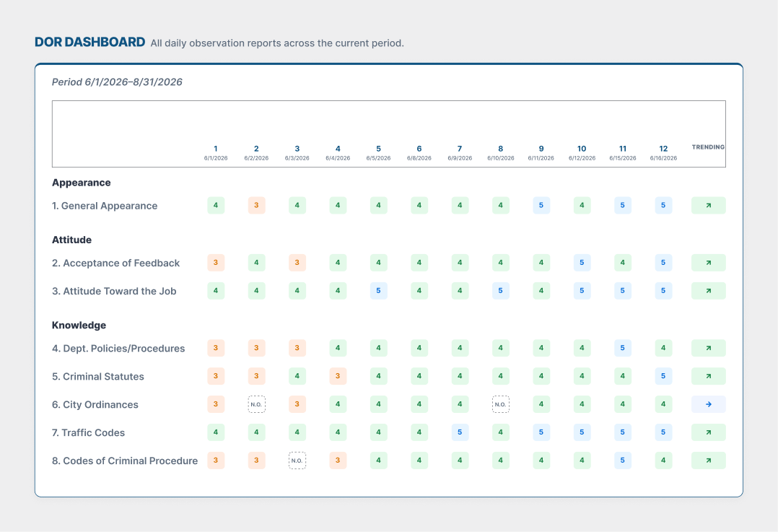Click the Appearance section heading
This screenshot has height=532, width=778.
[x=82, y=183]
